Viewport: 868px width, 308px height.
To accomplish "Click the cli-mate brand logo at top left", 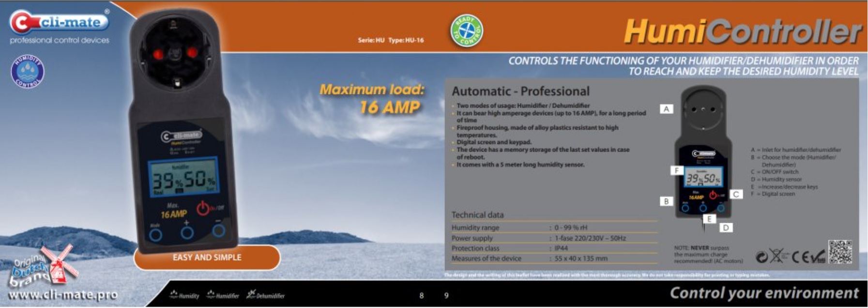I will click(59, 22).
